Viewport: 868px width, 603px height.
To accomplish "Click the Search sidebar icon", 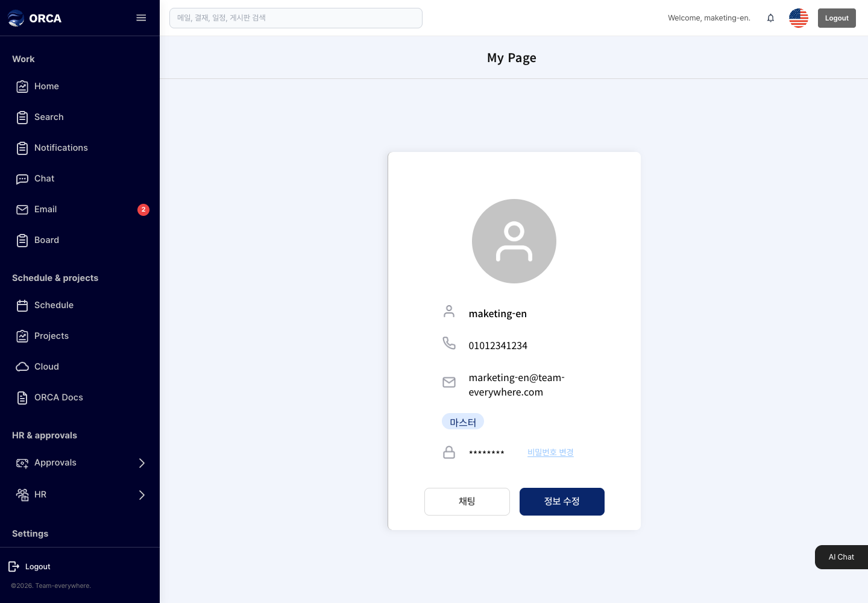I will point(22,118).
